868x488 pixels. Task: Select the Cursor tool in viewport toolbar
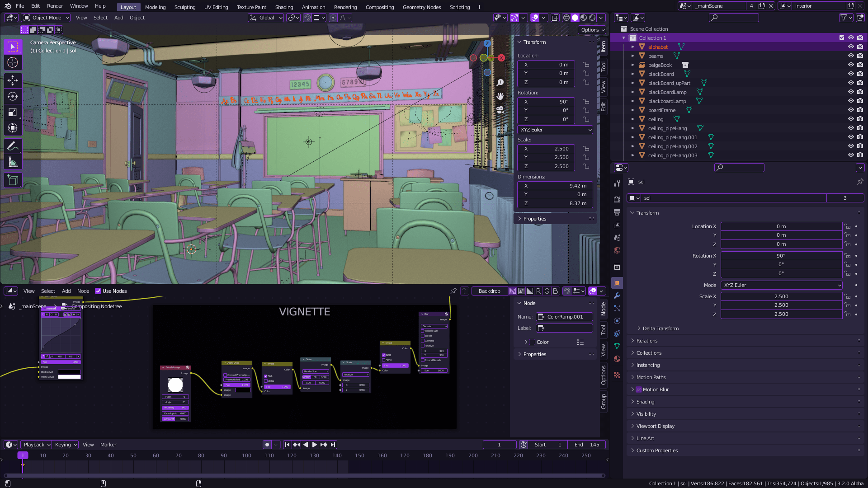point(13,62)
